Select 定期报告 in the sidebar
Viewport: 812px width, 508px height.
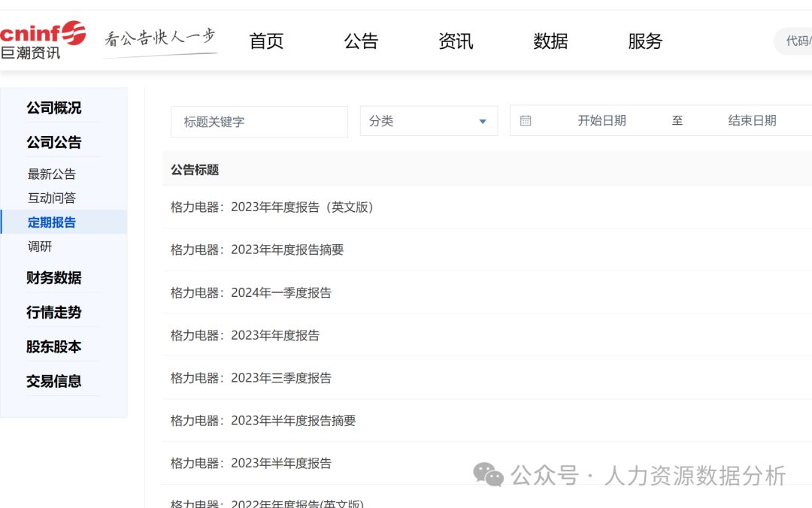pos(64,222)
